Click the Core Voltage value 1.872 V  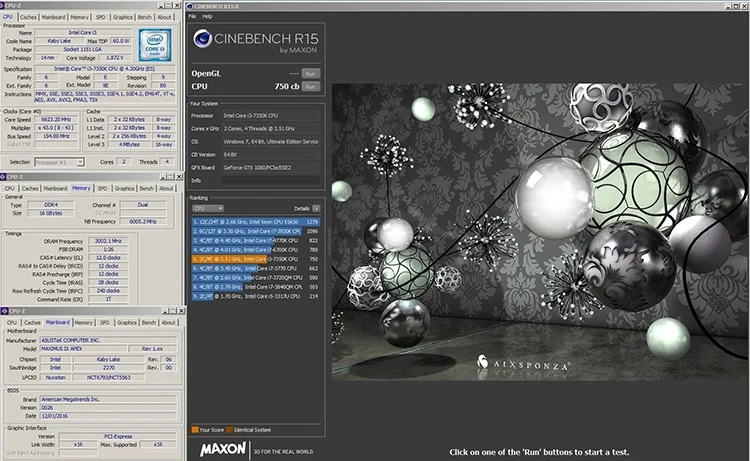tap(114, 58)
